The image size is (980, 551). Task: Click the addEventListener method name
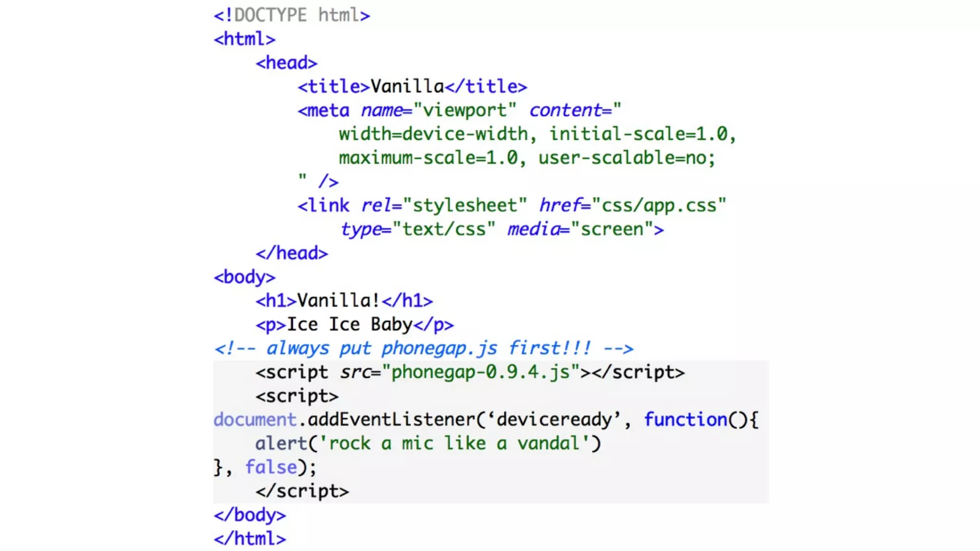[x=391, y=420]
